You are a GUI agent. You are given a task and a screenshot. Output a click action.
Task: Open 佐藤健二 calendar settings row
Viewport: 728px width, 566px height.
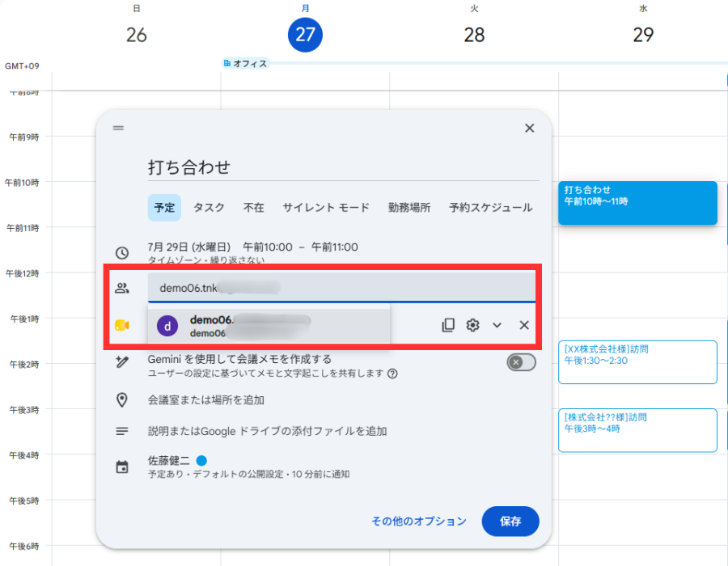[x=249, y=467]
